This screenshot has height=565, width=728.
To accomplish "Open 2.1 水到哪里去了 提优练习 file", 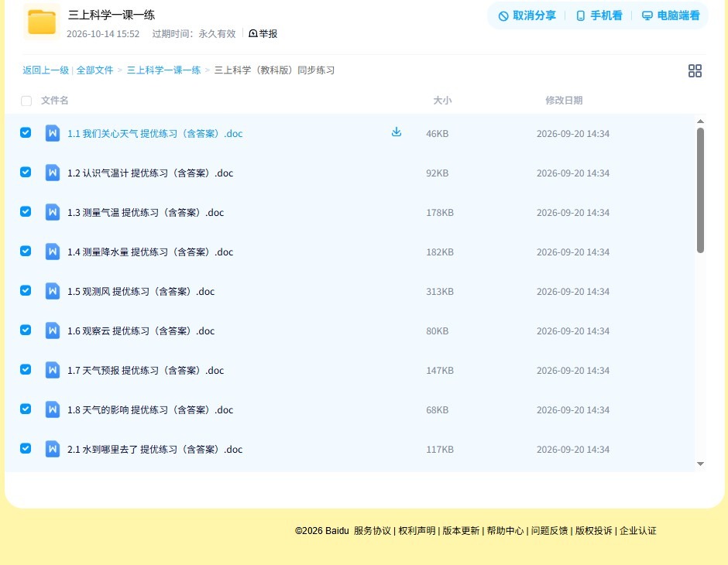I will [x=155, y=449].
